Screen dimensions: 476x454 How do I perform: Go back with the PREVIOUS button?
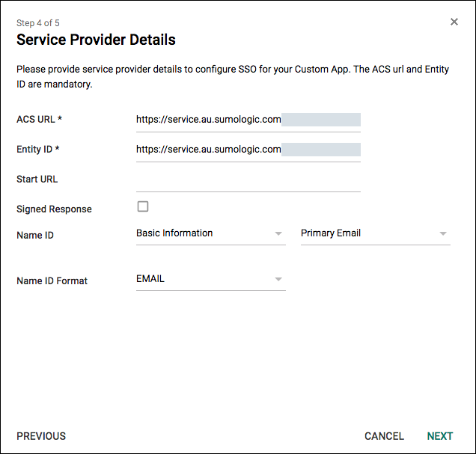click(41, 436)
